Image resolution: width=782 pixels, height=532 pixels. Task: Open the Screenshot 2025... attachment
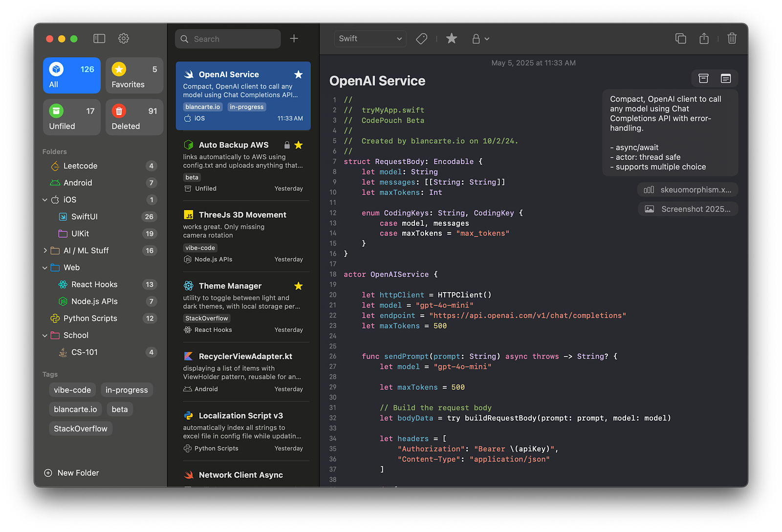point(688,209)
